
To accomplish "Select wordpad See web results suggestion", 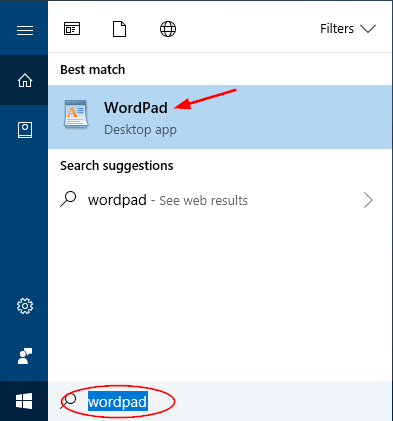I will [220, 200].
